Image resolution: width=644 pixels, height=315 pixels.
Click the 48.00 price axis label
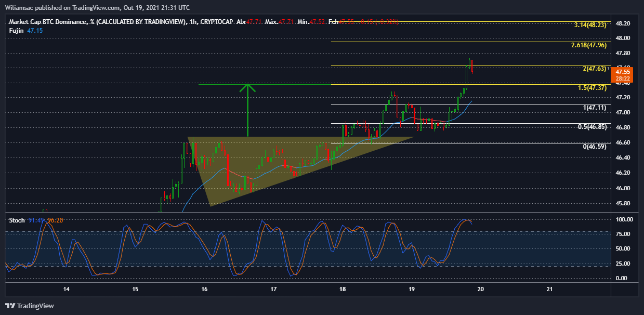[623, 38]
